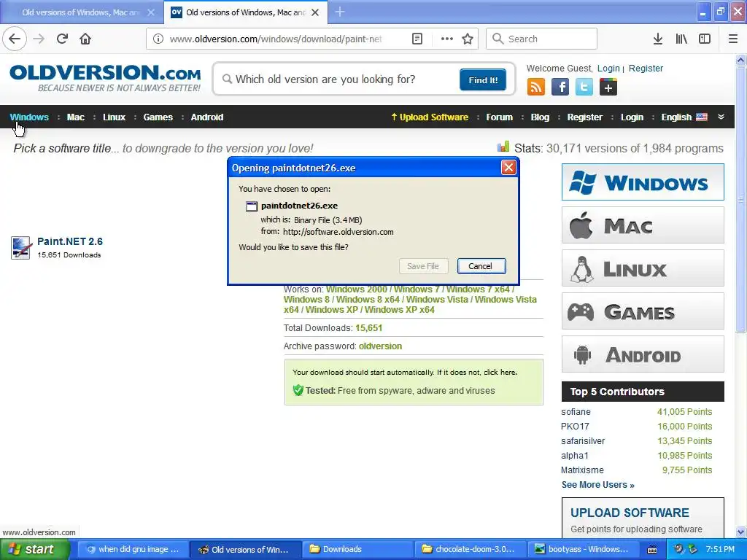Select the Games category banner
747x560 pixels.
(643, 311)
